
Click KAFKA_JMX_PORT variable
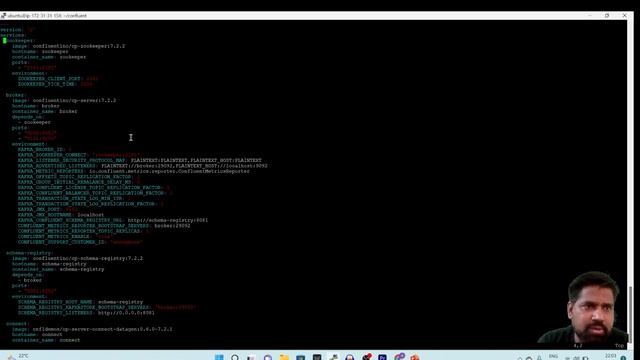tap(39, 209)
